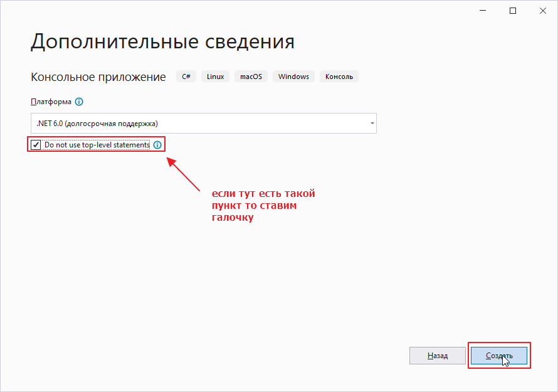Click the Консольное приложение template name
This screenshot has height=392, width=558.
[98, 77]
